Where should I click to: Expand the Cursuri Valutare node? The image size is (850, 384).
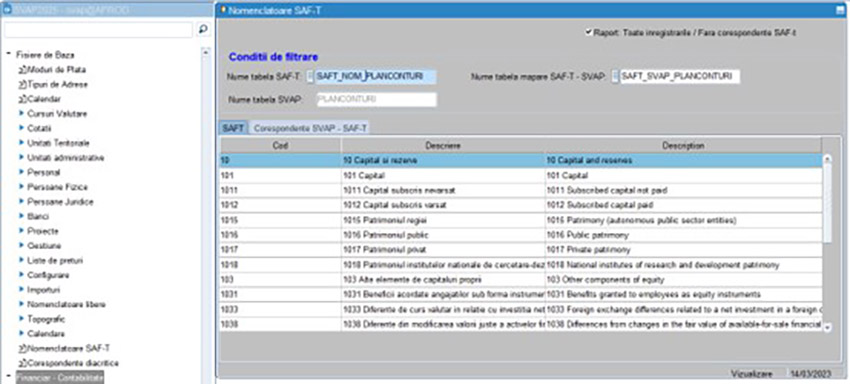[x=22, y=114]
